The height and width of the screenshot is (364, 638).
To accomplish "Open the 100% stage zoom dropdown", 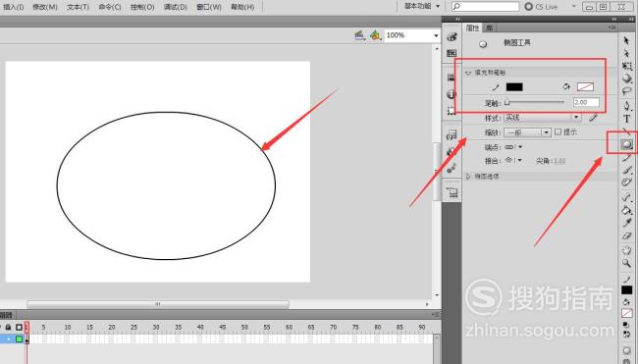I will [412, 35].
